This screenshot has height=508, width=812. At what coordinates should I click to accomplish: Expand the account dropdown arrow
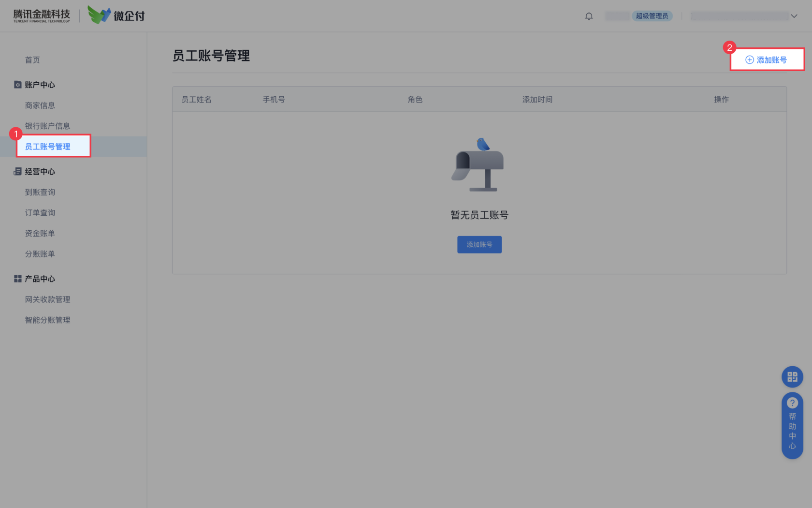point(794,16)
